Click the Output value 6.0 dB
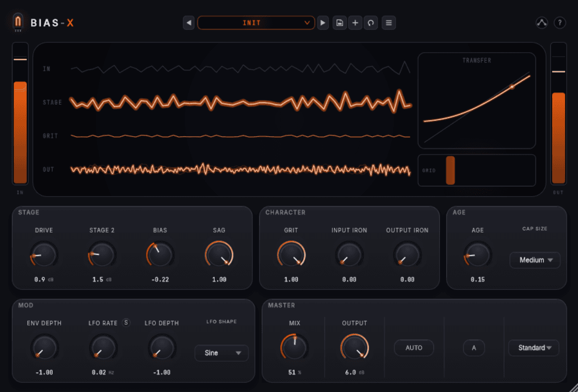This screenshot has width=578, height=392. click(x=355, y=372)
